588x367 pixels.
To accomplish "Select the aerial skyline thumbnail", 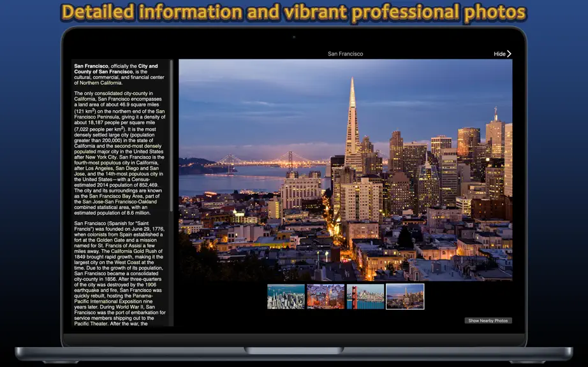I will [286, 297].
